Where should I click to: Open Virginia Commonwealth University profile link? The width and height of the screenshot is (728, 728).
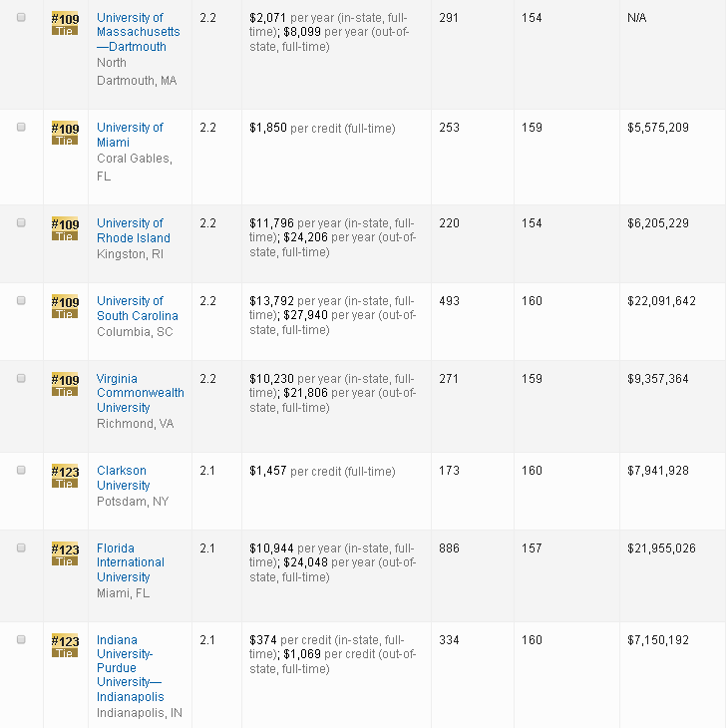coord(140,393)
